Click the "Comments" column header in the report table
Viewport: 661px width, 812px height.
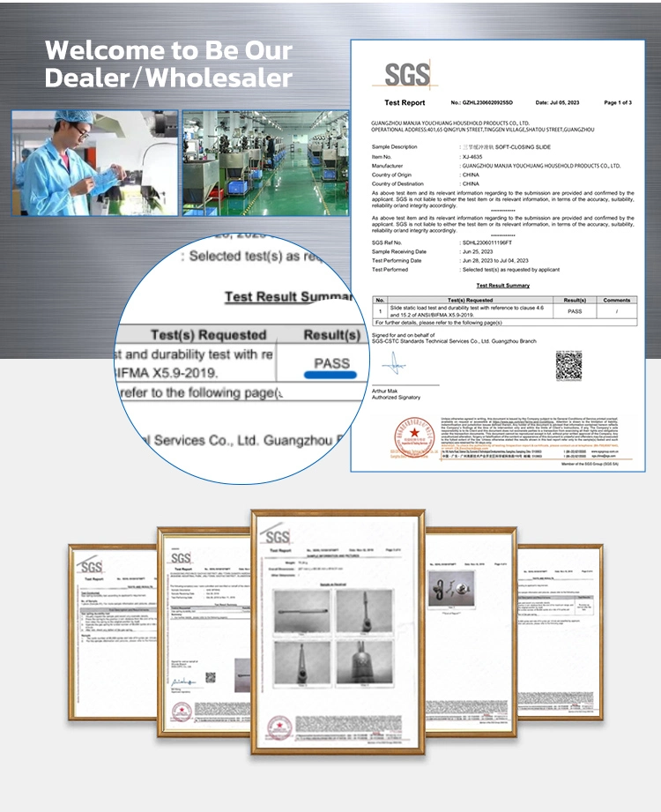tap(616, 300)
